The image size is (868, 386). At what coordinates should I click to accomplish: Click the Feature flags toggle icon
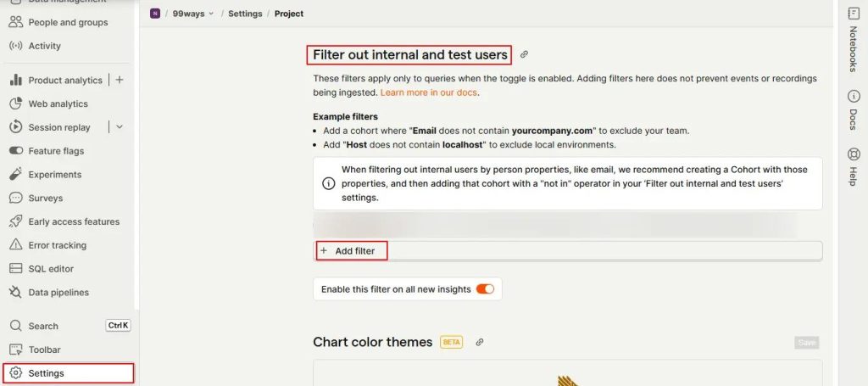[16, 151]
